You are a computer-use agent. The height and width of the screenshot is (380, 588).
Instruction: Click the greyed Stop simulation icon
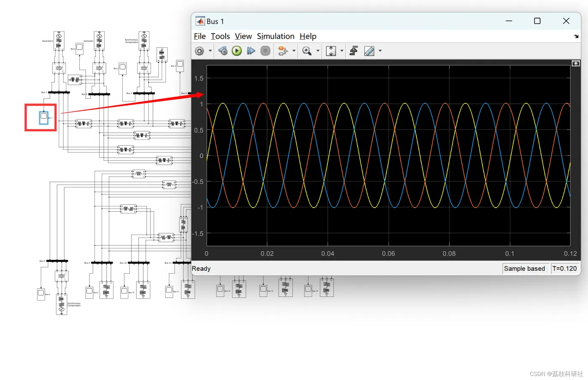265,51
